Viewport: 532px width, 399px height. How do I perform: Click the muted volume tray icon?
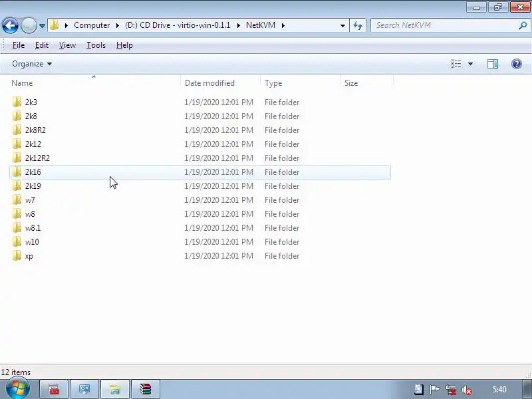tap(467, 390)
